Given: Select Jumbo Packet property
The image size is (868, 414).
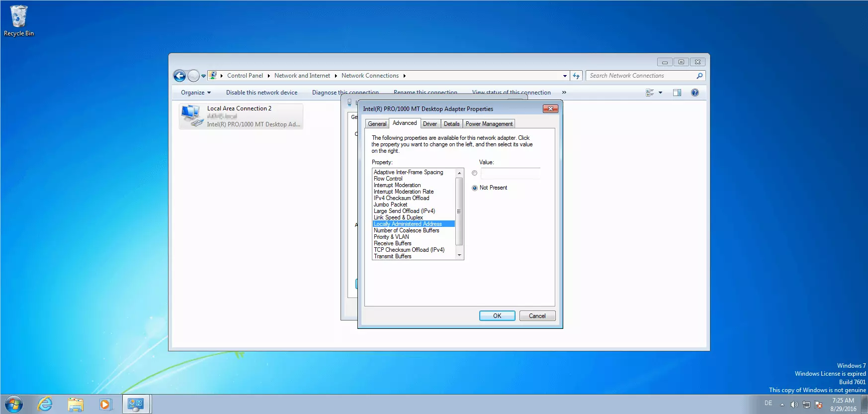Looking at the screenshot, I should click(x=414, y=205).
